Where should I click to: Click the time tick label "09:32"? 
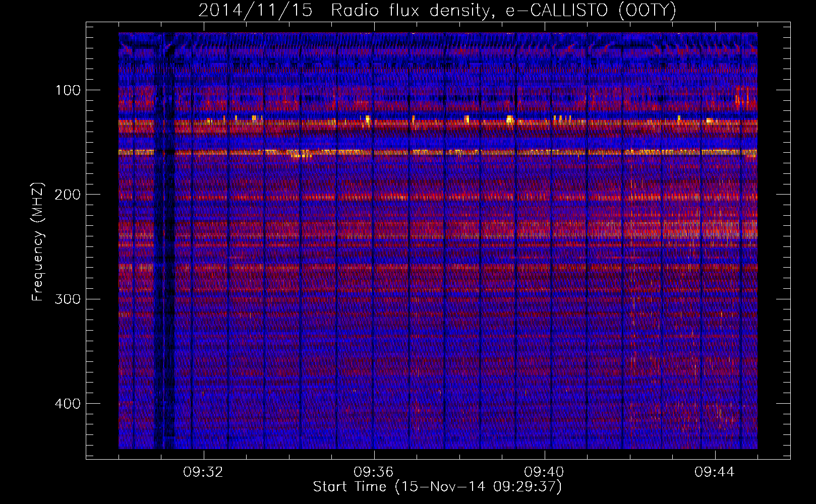coord(204,472)
